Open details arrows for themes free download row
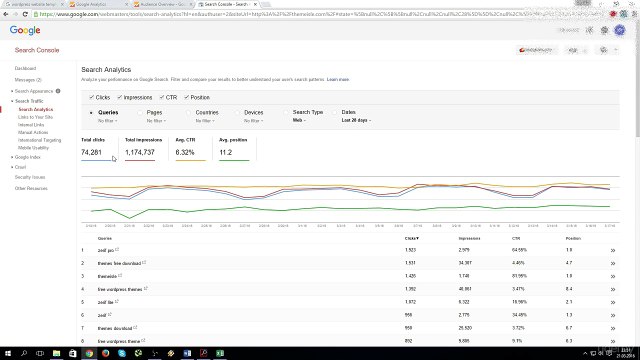640x360 pixels. pyautogui.click(x=613, y=263)
